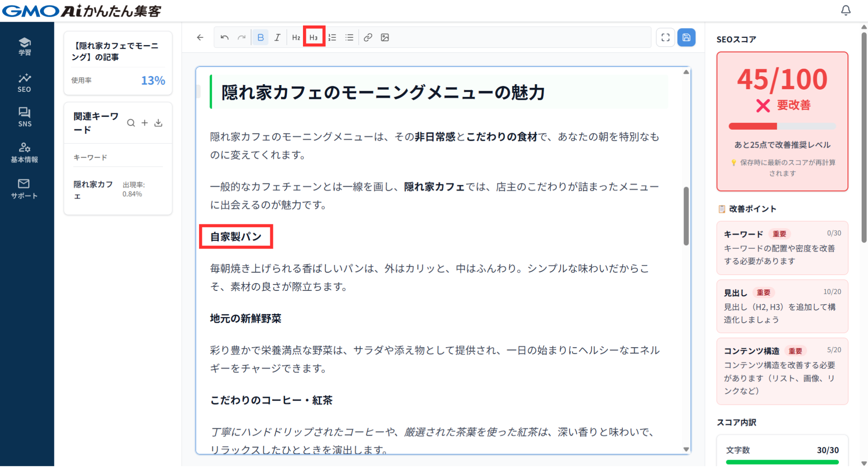Apply H3 heading style
This screenshot has width=868, height=467.
click(313, 37)
